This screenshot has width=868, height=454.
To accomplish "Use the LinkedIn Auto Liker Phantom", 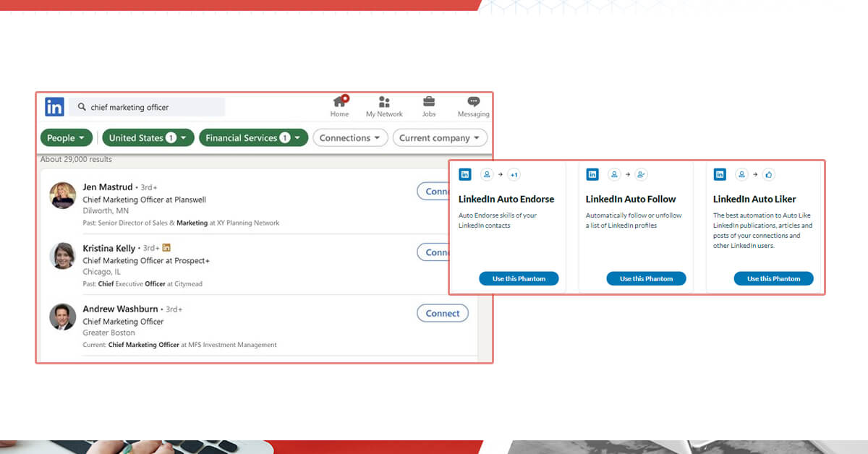I will (773, 278).
